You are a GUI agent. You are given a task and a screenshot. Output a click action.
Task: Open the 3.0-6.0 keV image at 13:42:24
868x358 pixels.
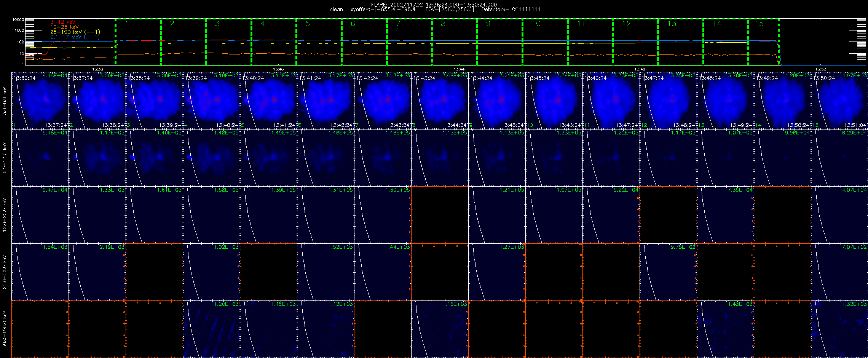(383, 101)
